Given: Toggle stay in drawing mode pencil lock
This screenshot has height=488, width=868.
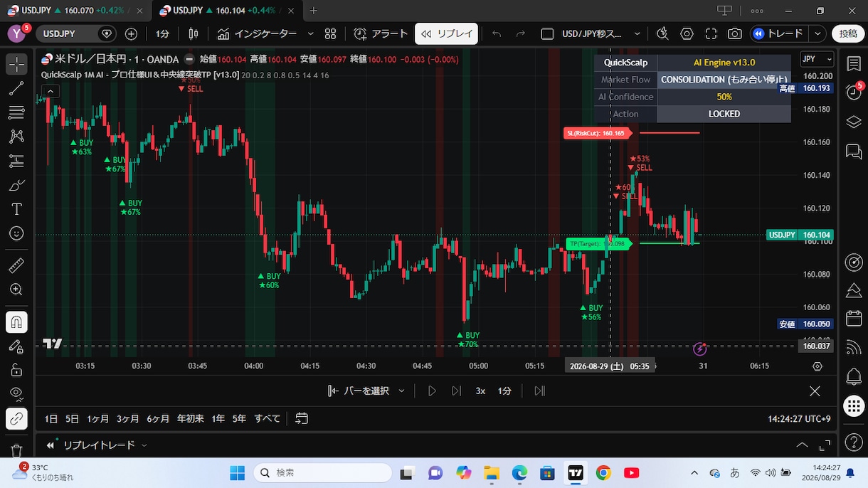Looking at the screenshot, I should 16,346.
